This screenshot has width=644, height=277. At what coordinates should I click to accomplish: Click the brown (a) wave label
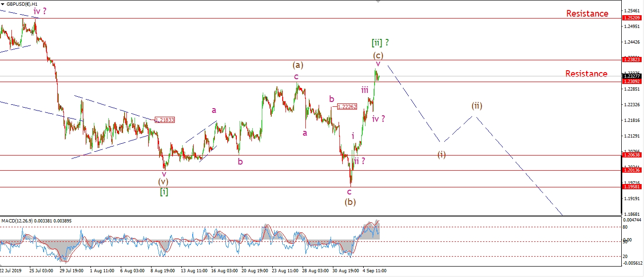click(x=298, y=65)
